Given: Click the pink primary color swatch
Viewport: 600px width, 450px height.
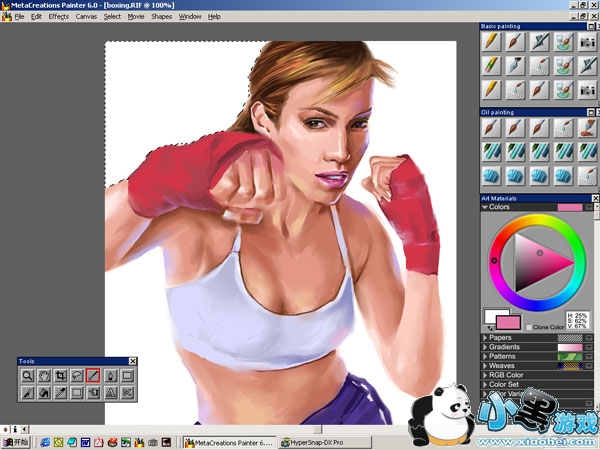Looking at the screenshot, I should click(x=508, y=322).
